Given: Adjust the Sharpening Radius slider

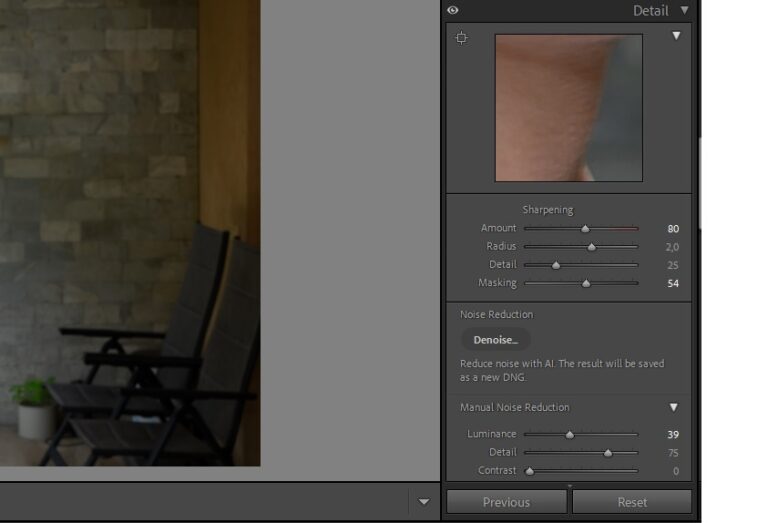Looking at the screenshot, I should 592,247.
